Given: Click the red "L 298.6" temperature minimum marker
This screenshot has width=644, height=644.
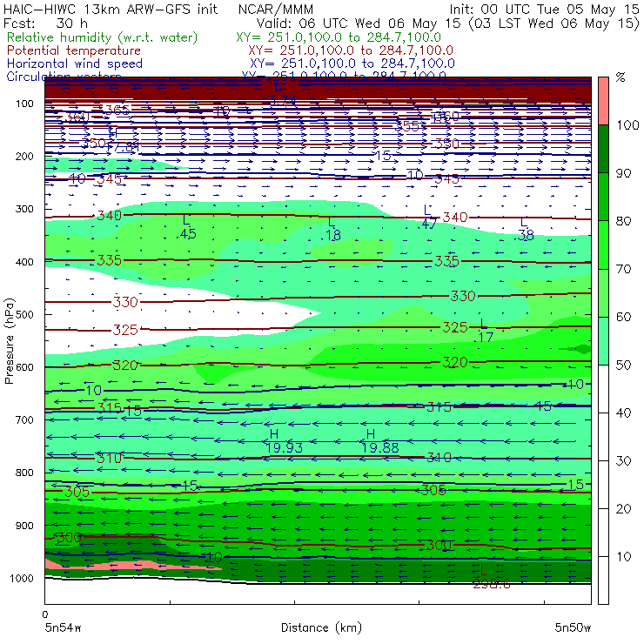Looking at the screenshot, I should pyautogui.click(x=491, y=578).
